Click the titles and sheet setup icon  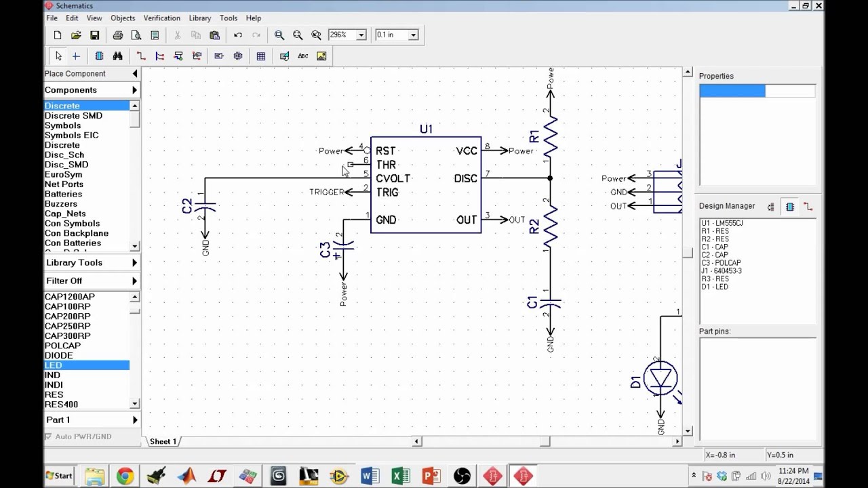155,35
